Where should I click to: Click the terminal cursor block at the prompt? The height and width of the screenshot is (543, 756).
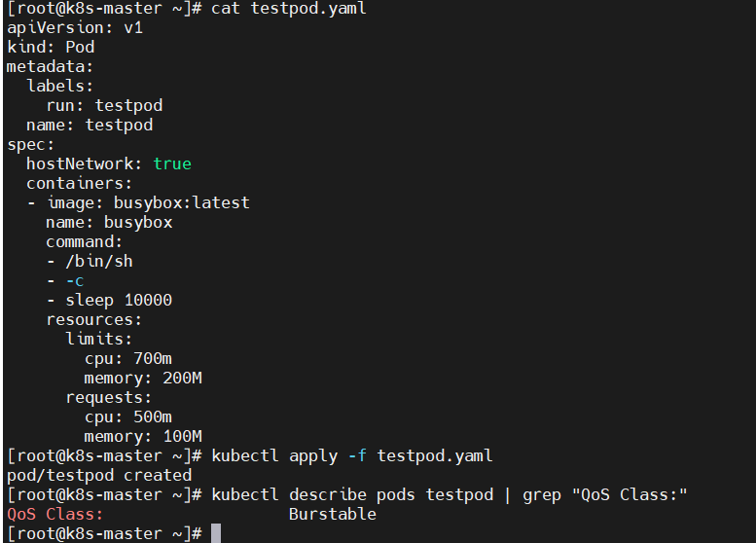tap(216, 533)
